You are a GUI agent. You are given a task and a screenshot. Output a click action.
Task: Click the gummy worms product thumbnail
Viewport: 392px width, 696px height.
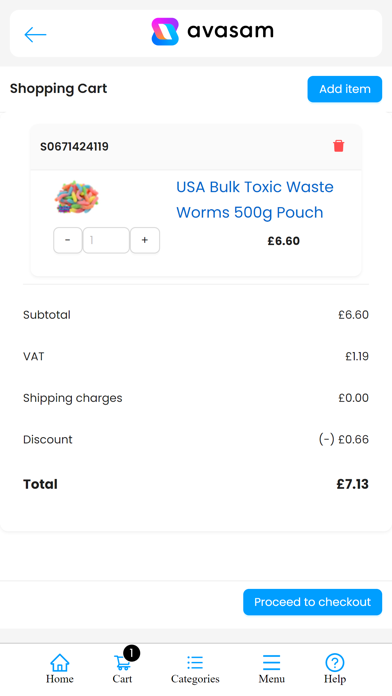click(77, 197)
